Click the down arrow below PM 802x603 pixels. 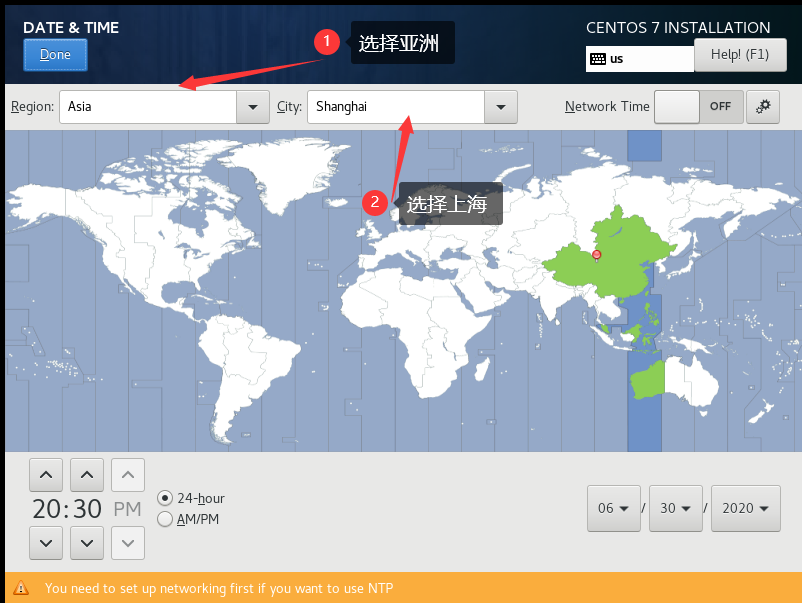tap(128, 543)
